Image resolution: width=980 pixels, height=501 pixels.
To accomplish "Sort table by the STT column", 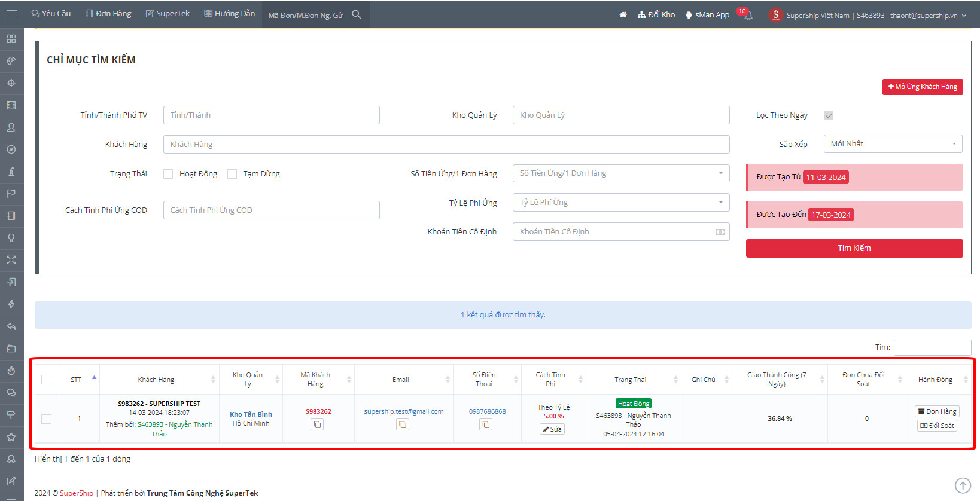I will tap(79, 380).
